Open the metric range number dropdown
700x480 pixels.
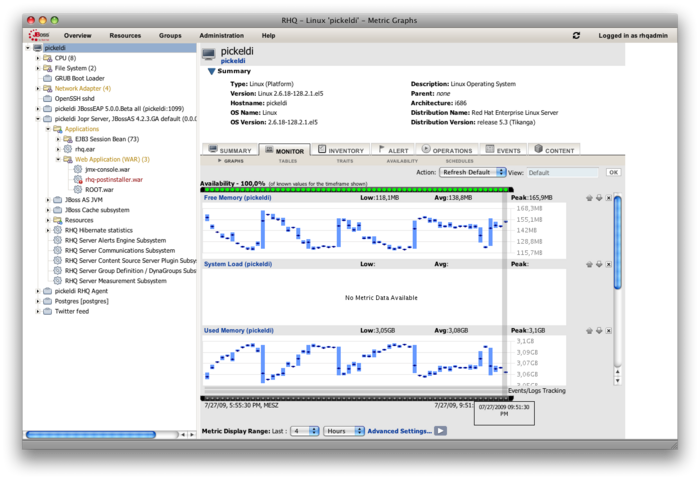click(304, 431)
